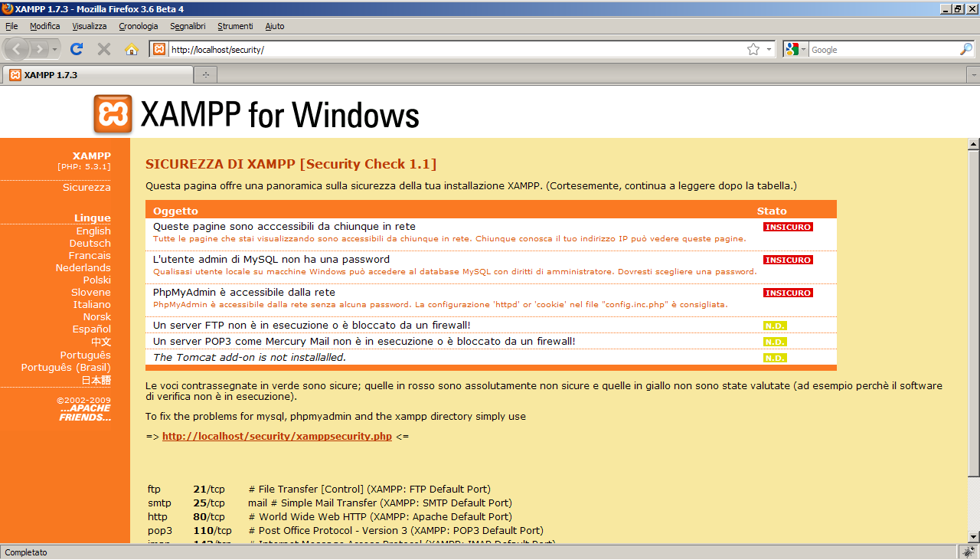This screenshot has width=980, height=560.
Task: Switch language to Português (Brasil)
Action: click(x=66, y=367)
